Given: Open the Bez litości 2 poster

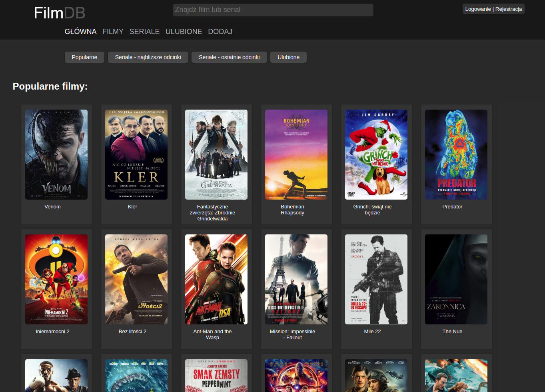Looking at the screenshot, I should [x=136, y=280].
